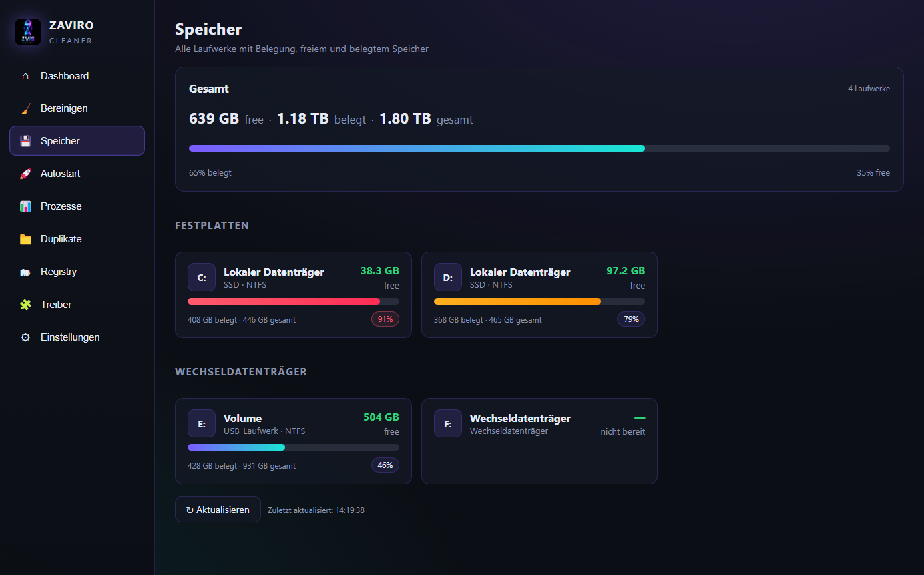Click the '38.3 GB' free value

coord(380,271)
